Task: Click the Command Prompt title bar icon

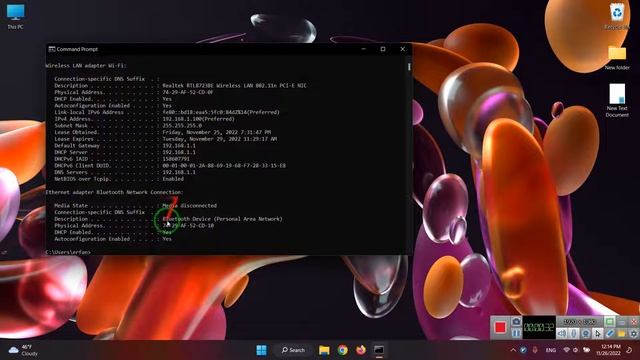Action: click(x=52, y=49)
